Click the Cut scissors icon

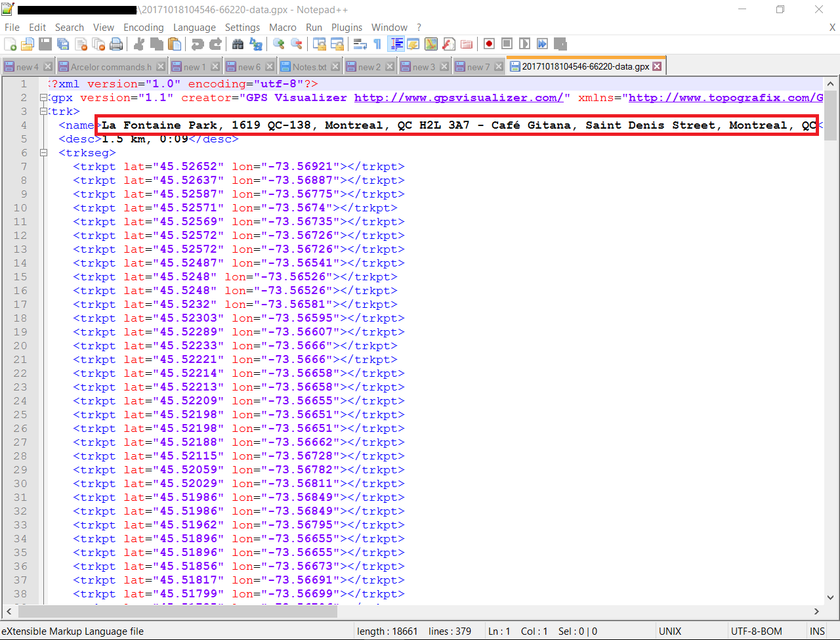tap(139, 44)
